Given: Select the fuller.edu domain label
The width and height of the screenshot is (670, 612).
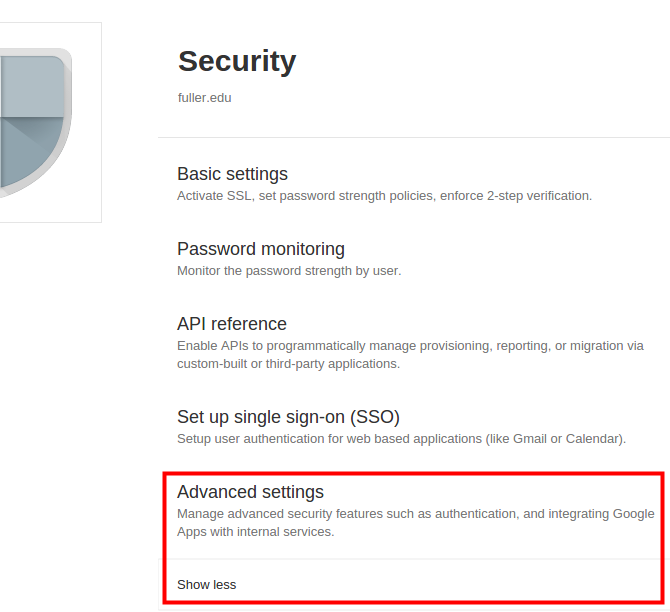Looking at the screenshot, I should pos(204,98).
